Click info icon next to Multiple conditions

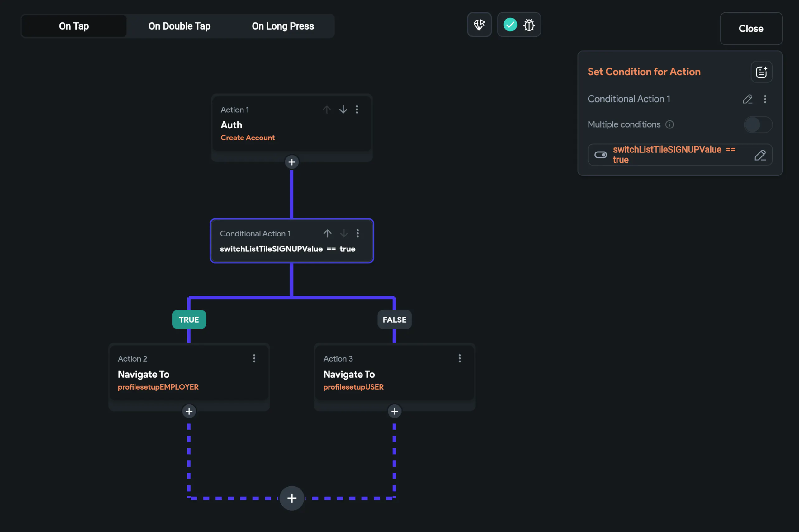(669, 124)
